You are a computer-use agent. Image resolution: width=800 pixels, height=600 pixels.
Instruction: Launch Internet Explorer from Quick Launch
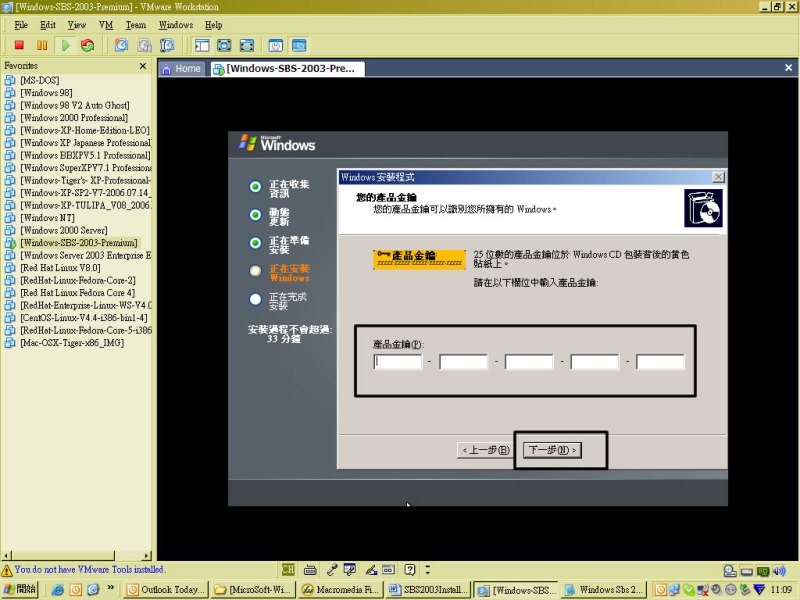(58, 590)
